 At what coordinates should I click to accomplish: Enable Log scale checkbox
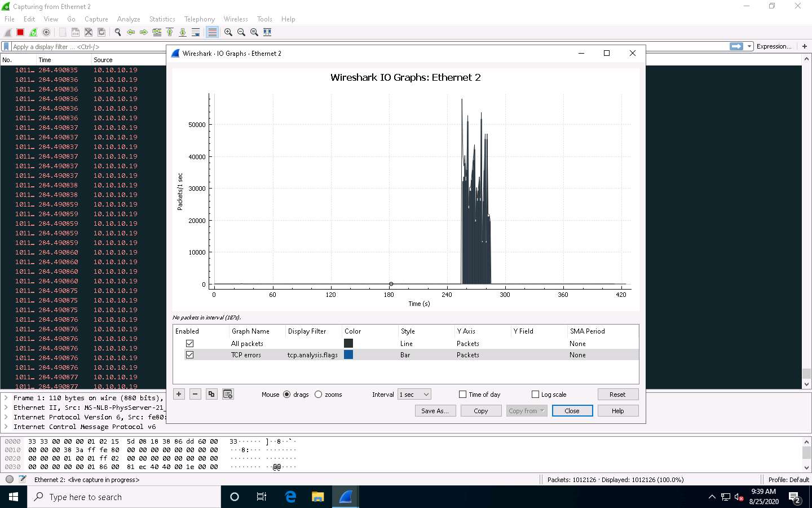tap(535, 394)
